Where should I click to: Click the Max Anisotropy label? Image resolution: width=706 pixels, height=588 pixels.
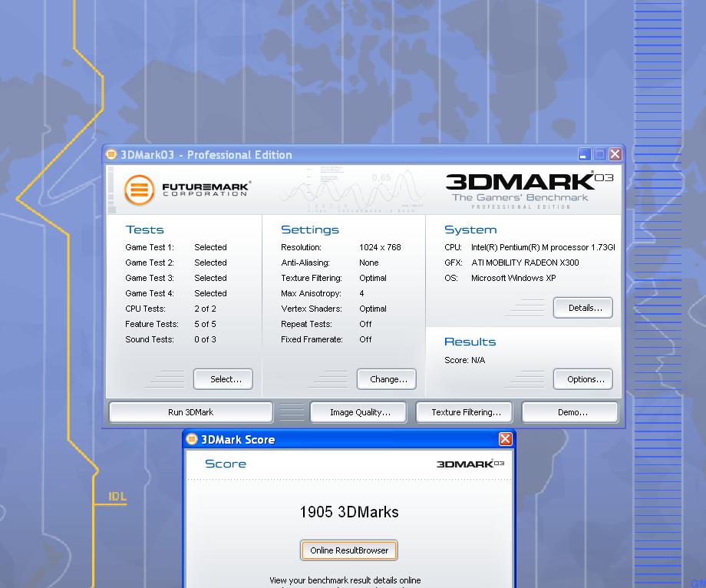tap(311, 293)
